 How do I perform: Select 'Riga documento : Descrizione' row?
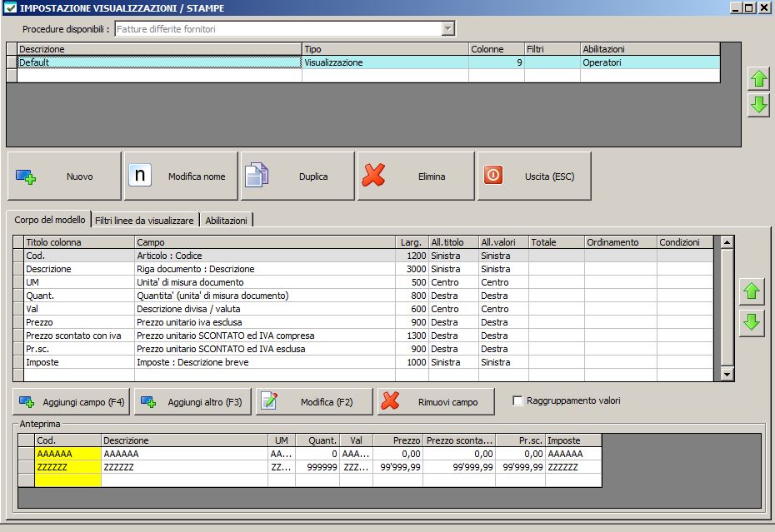click(363, 269)
